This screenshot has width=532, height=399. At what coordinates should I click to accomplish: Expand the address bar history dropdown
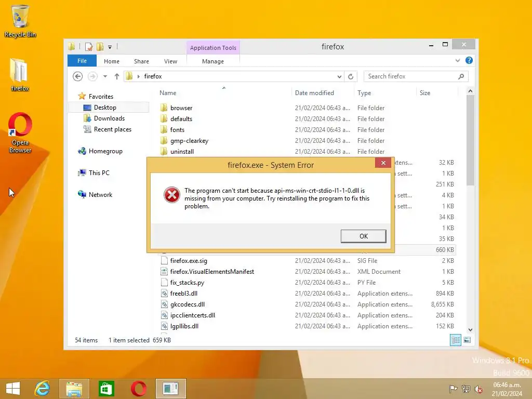pos(339,77)
